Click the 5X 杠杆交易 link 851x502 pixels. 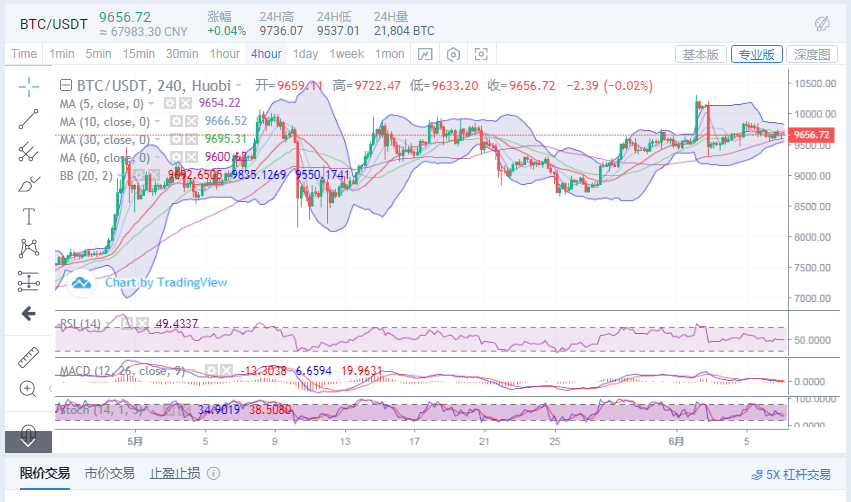pos(790,475)
